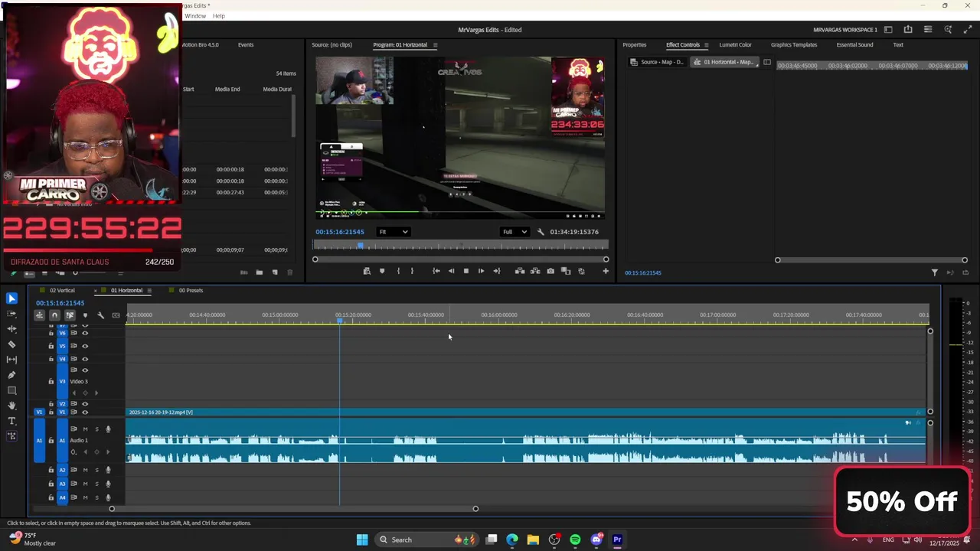
Task: Open 01 Horizontal sequence tab menu
Action: pos(149,291)
